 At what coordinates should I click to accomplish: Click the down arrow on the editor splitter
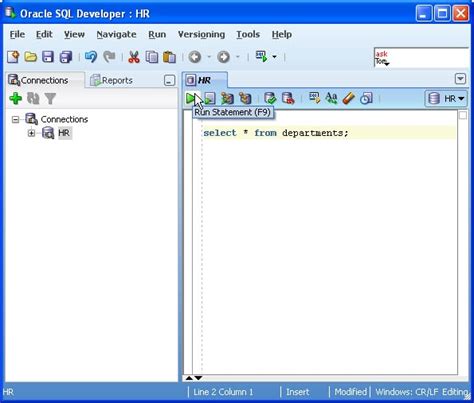198,378
